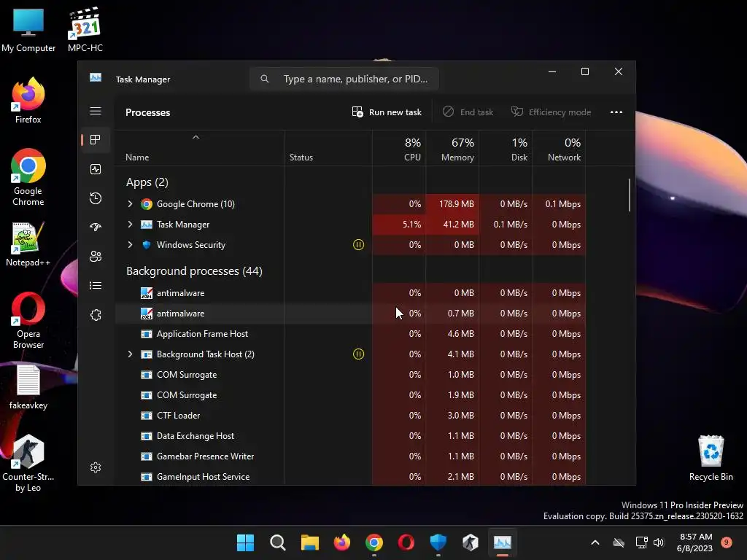Image resolution: width=747 pixels, height=560 pixels.
Task: Expand the Google Chrome (10) process group
Action: (x=130, y=204)
